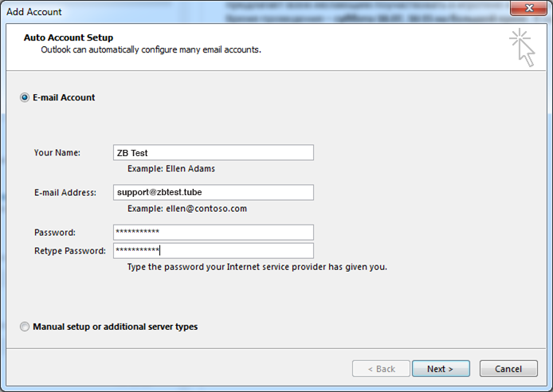Viewport: 553px width, 392px height.
Task: Focus the E-mail Address text box
Action: 214,193
